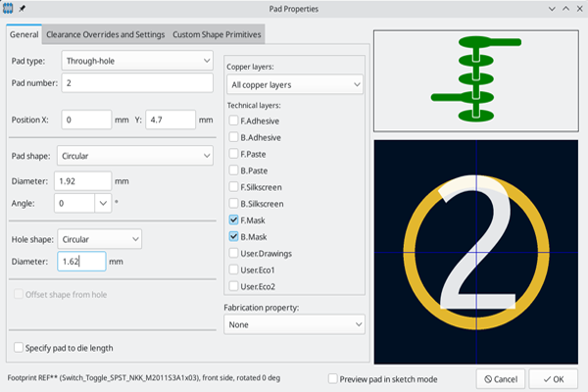Image resolution: width=588 pixels, height=392 pixels.
Task: Open Clearance Overrides and Settings tab
Action: 106,34
